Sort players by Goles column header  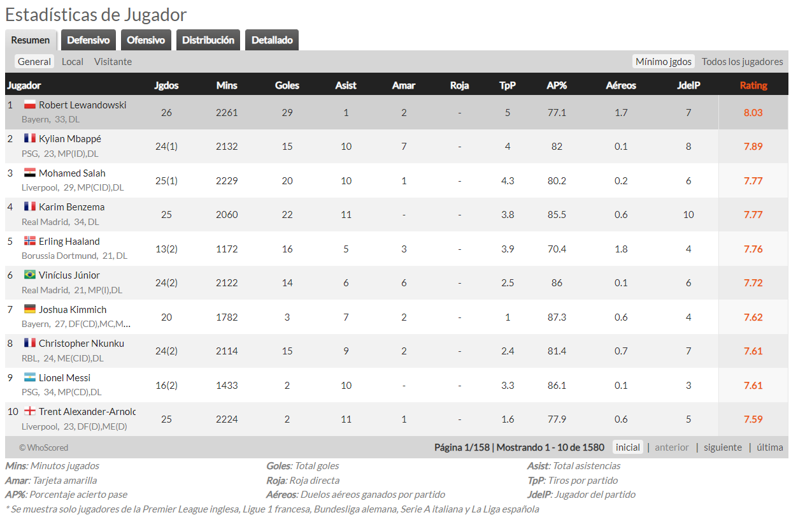click(287, 85)
